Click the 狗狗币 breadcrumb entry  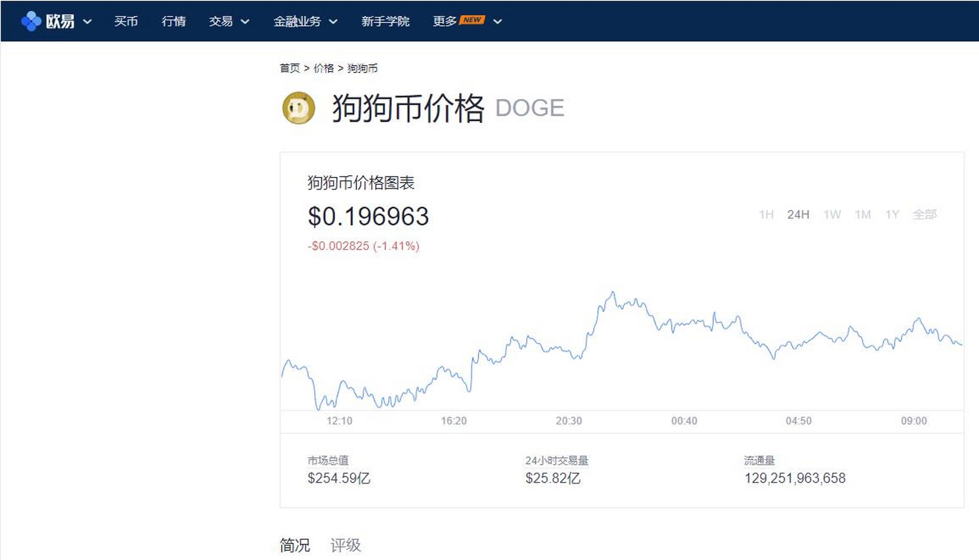362,68
